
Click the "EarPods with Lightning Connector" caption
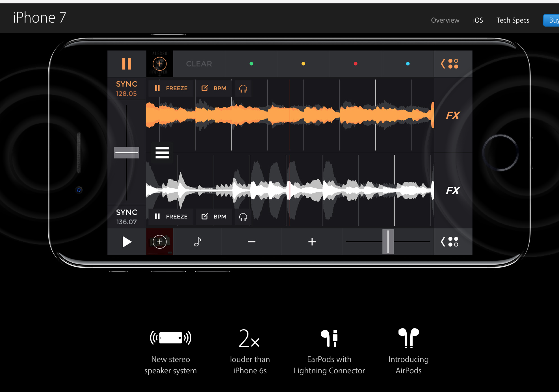point(329,365)
